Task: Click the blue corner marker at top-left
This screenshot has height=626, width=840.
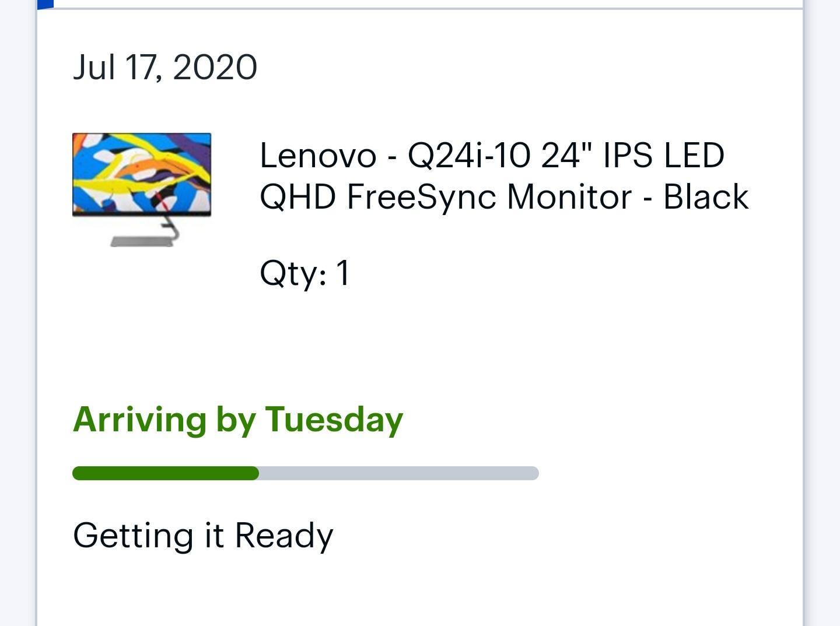Action: point(45,3)
